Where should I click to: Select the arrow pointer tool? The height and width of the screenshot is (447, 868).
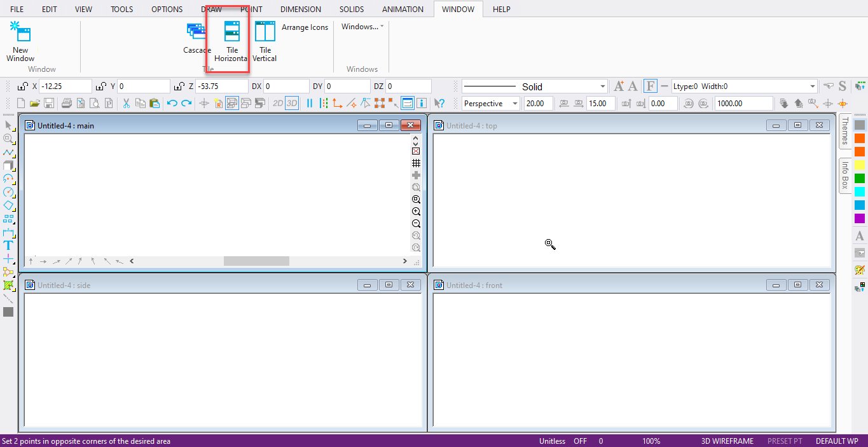coord(8,125)
